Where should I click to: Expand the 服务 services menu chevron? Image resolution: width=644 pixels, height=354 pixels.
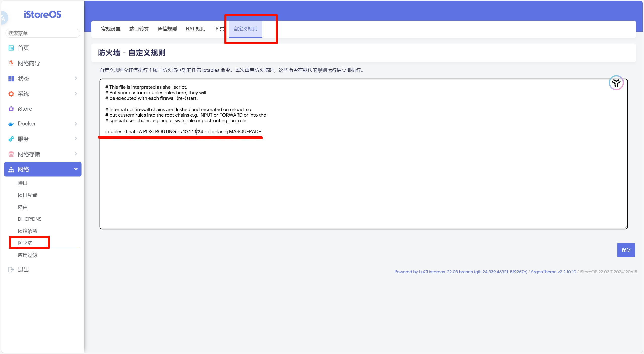[76, 139]
